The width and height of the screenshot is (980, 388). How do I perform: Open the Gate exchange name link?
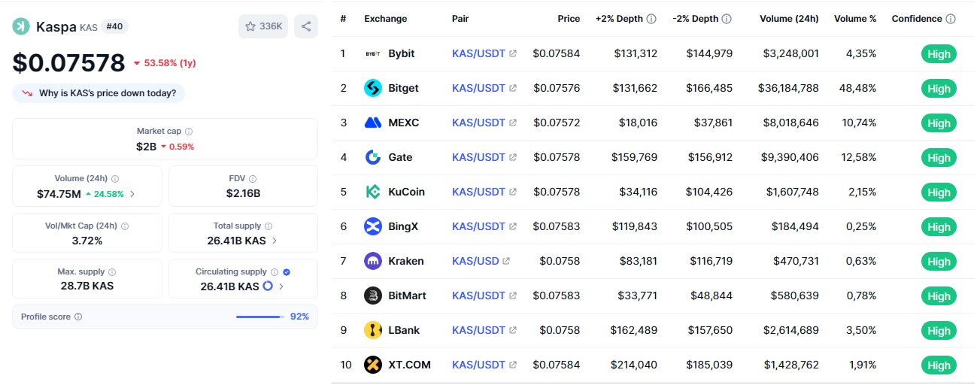point(400,158)
